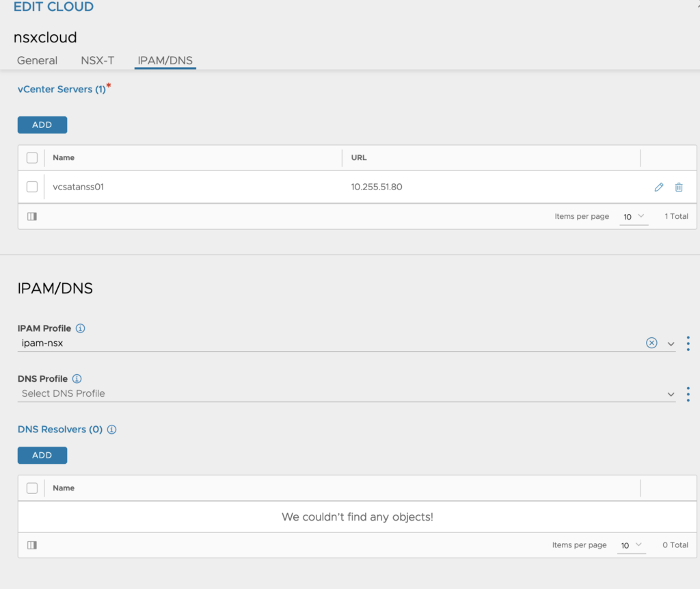Click the DNS Resolvers info icon

[111, 430]
